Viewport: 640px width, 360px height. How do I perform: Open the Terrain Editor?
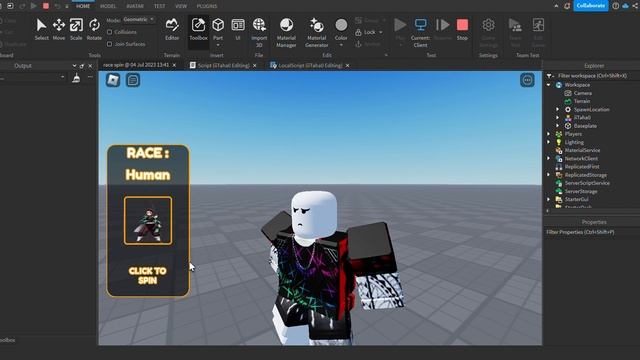[172, 29]
